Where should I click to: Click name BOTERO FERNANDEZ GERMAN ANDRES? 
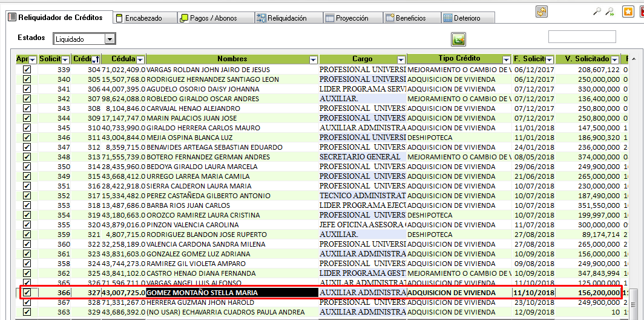[x=208, y=157]
